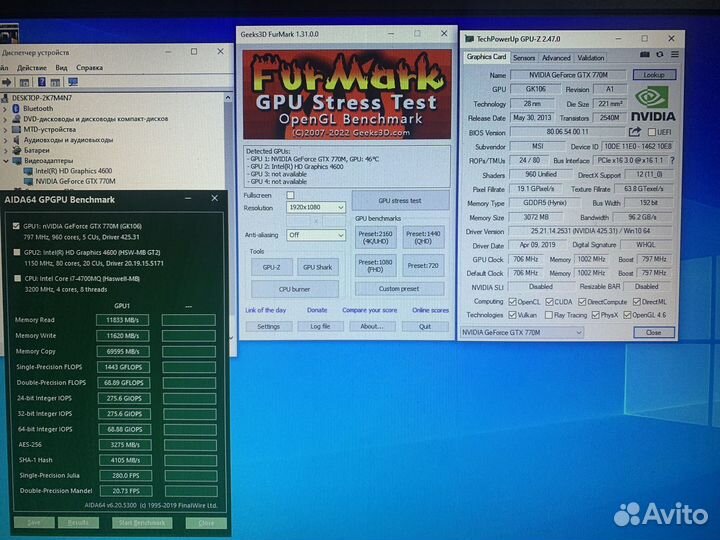Click Start Benchmark in AIDA64 GPGPU
The image size is (720, 540).
click(142, 523)
